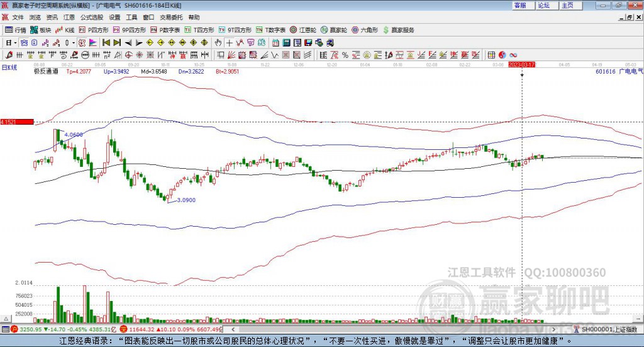Open the T四方形 time square

click(199, 30)
